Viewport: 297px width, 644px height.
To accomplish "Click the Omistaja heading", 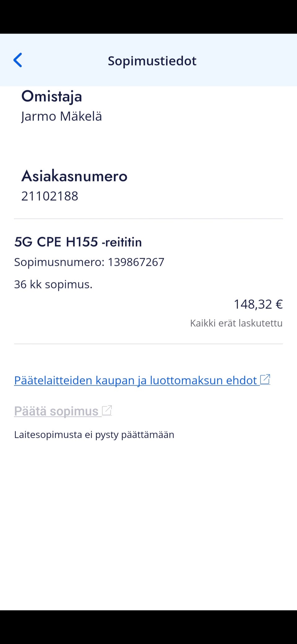I will (52, 96).
